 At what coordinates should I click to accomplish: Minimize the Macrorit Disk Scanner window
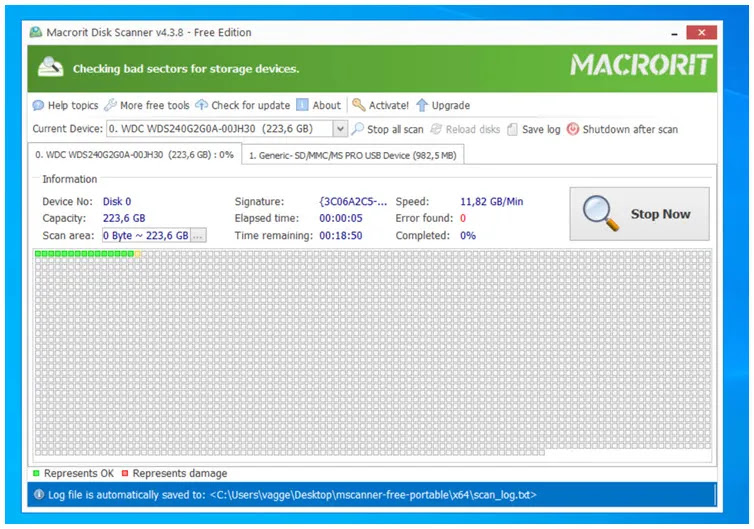[674, 33]
